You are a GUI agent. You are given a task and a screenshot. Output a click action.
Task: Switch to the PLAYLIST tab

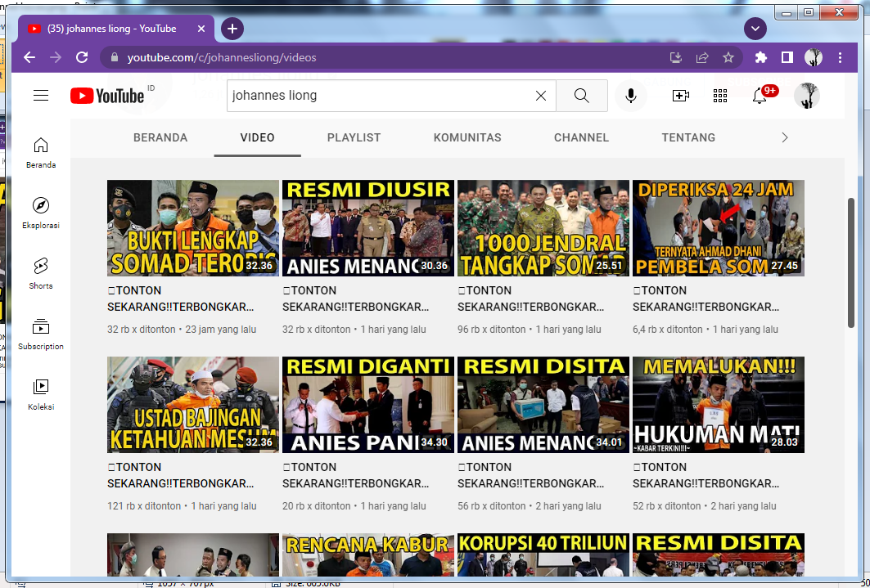click(x=354, y=138)
